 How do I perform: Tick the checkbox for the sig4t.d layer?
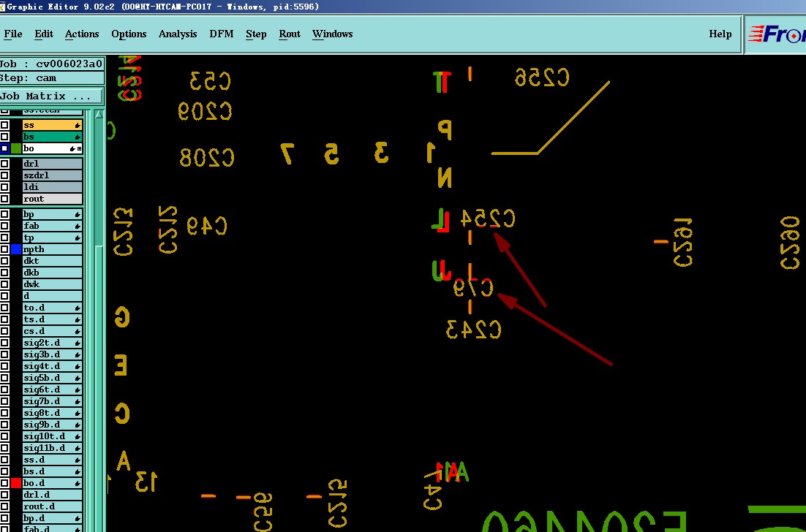pos(4,366)
